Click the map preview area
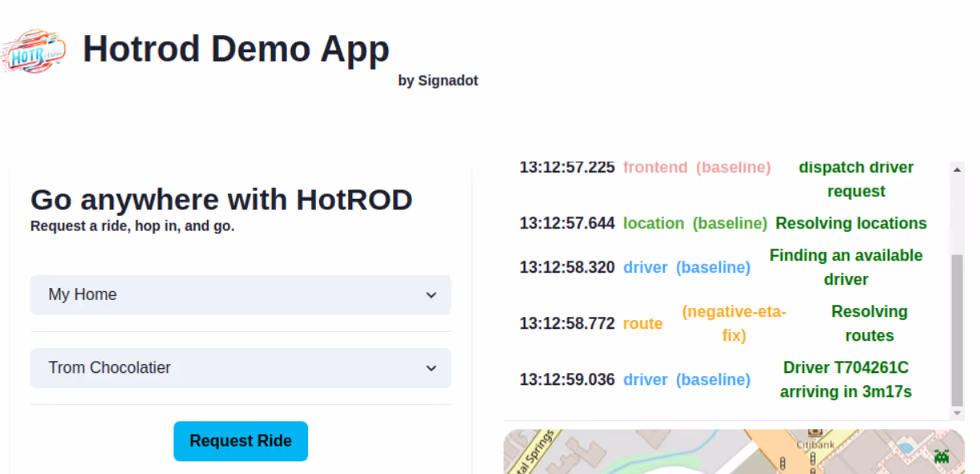 [x=734, y=452]
